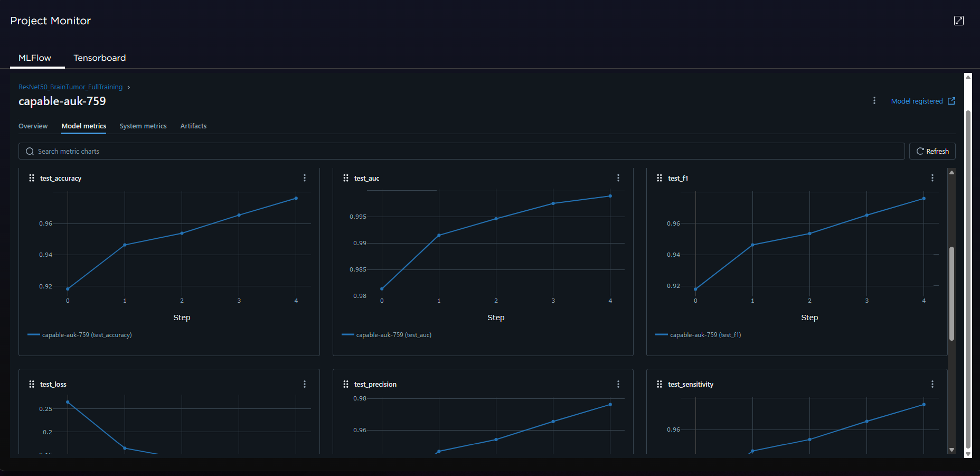Toggle the capable-auk-759 (test_auc) legend entry

click(x=387, y=335)
